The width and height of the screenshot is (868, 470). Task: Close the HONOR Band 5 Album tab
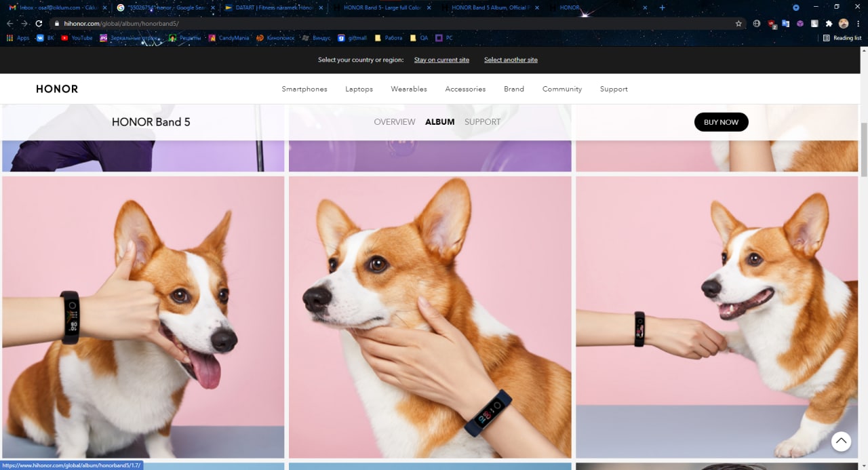(538, 7)
